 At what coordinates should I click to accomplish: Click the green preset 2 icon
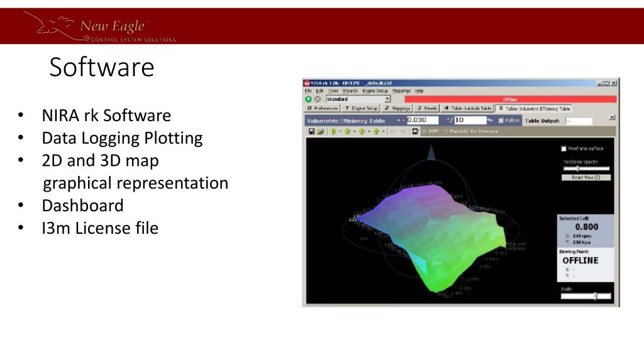[x=347, y=131]
